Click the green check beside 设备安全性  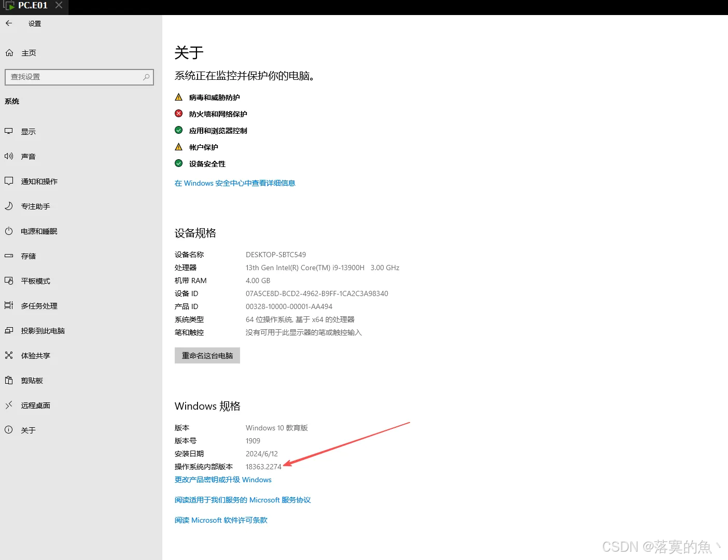coord(179,163)
